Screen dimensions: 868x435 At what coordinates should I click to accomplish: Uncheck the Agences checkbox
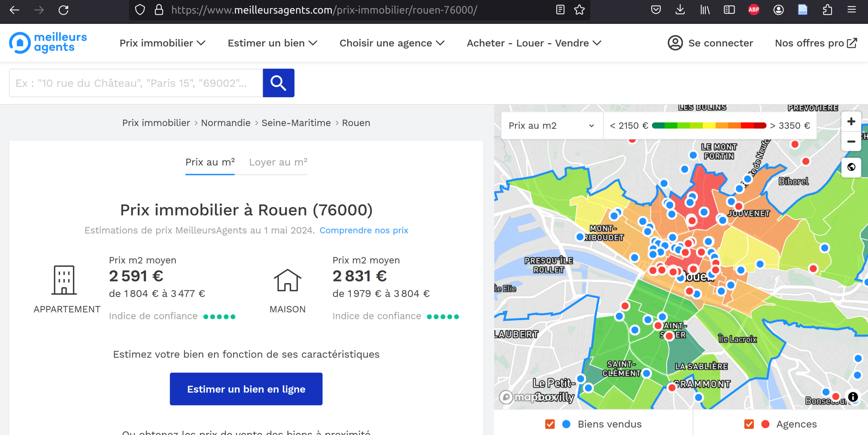pos(749,424)
